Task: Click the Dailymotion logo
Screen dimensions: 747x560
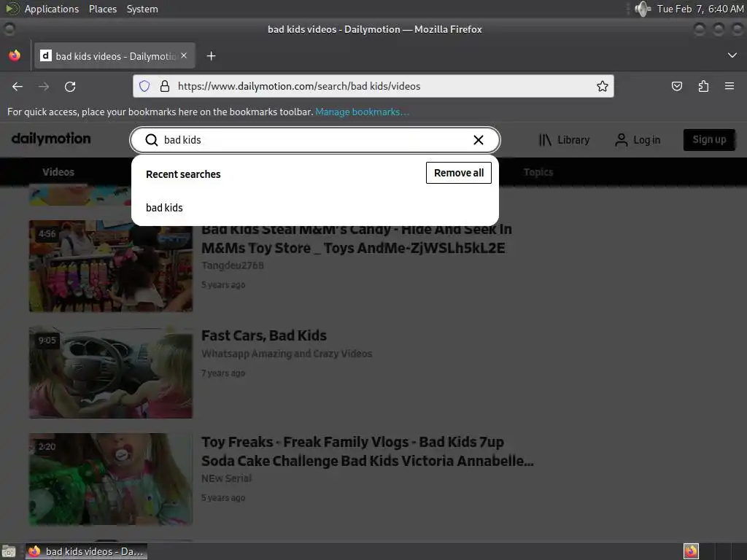Action: pyautogui.click(x=51, y=139)
